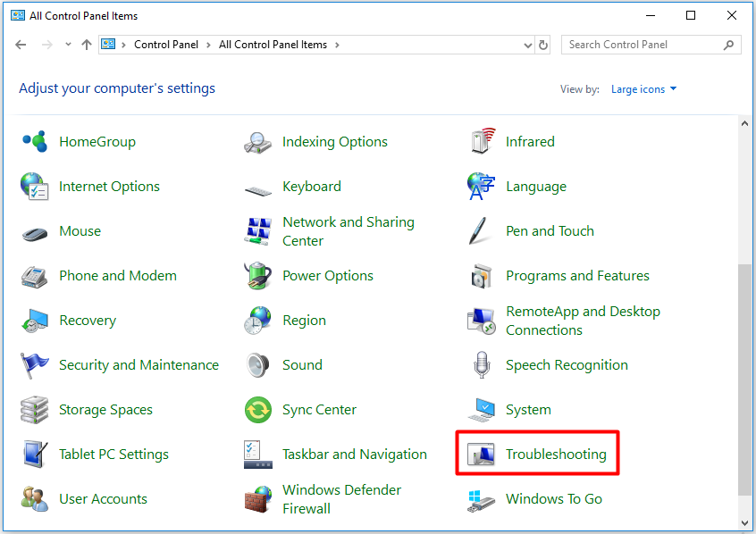The width and height of the screenshot is (756, 534).
Task: Click the search magnifier icon
Action: 728,45
